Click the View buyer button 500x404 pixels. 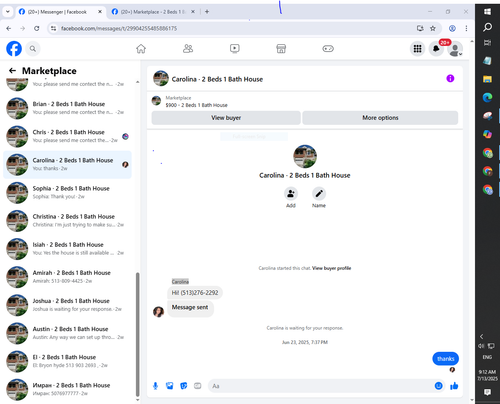click(226, 118)
